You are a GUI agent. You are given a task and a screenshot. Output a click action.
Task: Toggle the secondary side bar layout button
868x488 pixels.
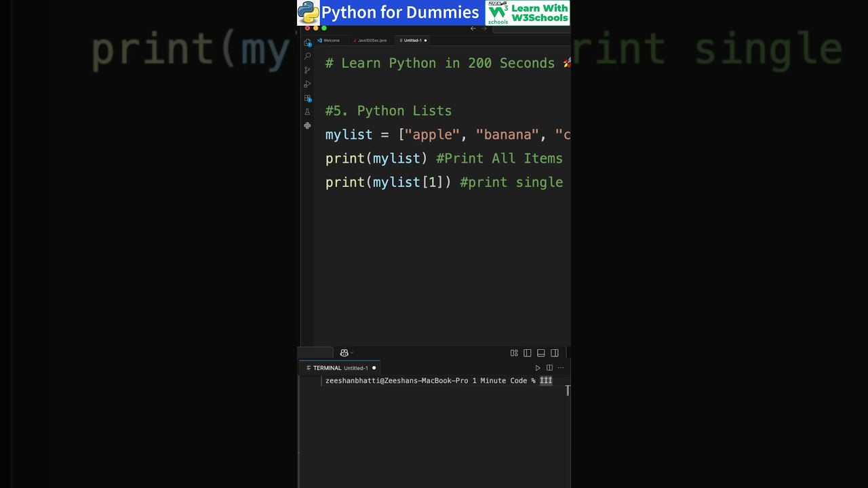(x=555, y=353)
